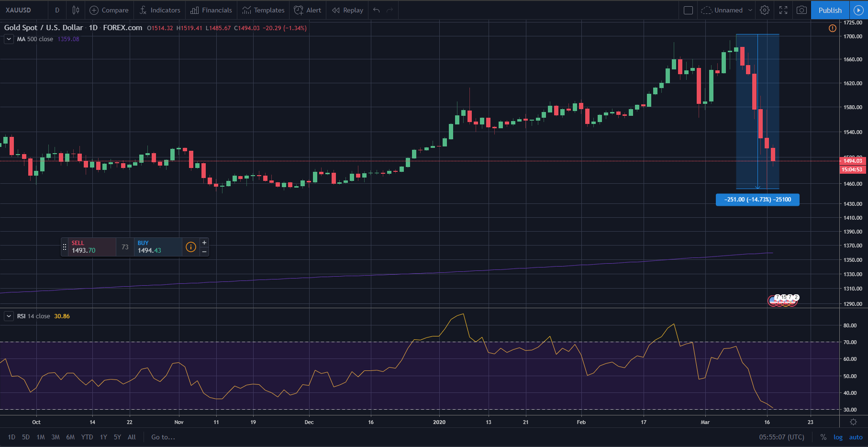The width and height of the screenshot is (868, 447).
Task: Select the 5D time range
Action: tap(26, 437)
